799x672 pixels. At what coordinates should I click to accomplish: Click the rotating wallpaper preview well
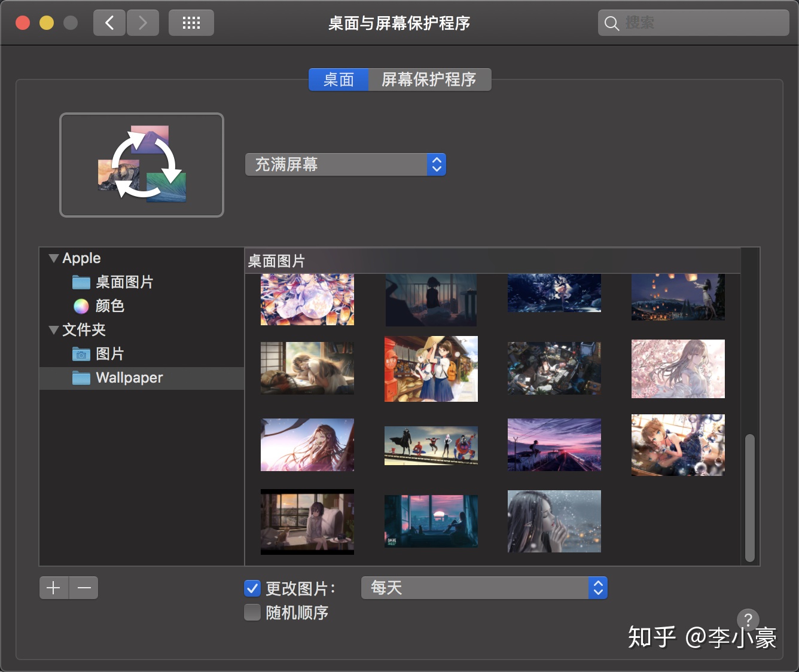coord(142,165)
